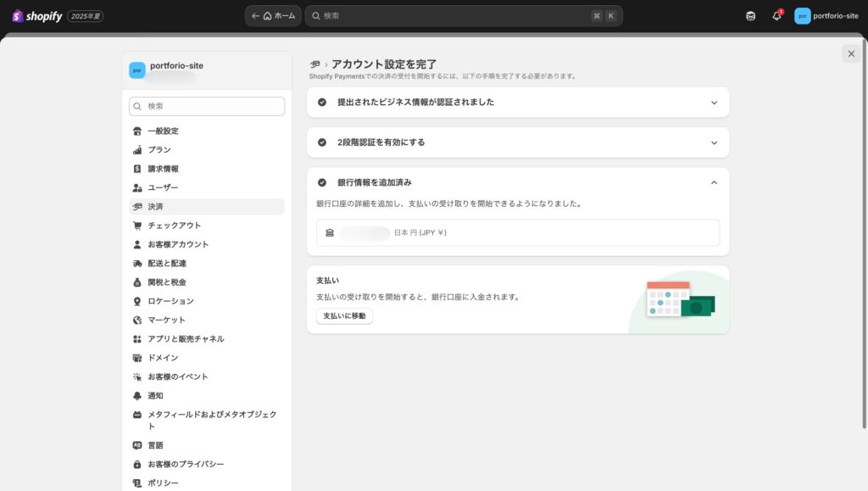Click the 支払いに移動 button
Image resolution: width=868 pixels, height=491 pixels.
(x=344, y=316)
